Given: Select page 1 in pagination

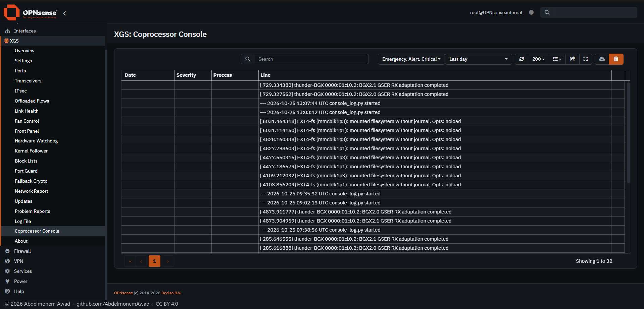Looking at the screenshot, I should (x=154, y=261).
